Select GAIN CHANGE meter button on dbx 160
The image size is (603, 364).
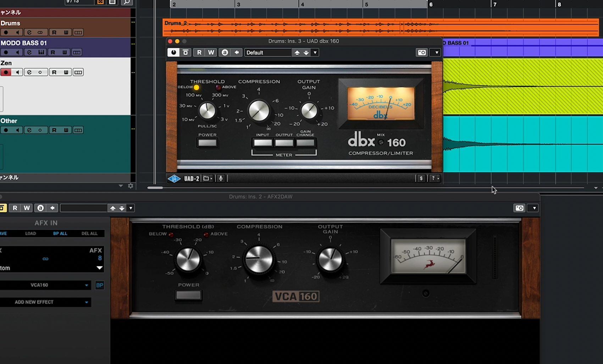tap(305, 143)
